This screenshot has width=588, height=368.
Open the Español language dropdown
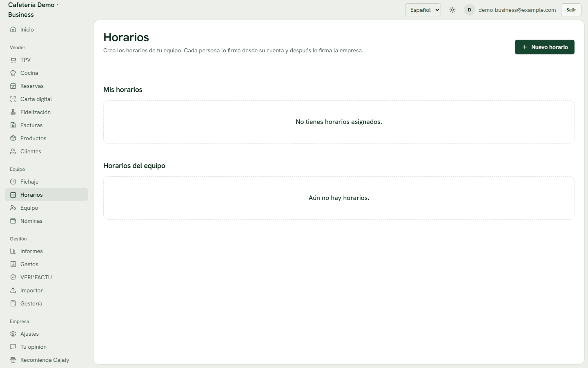[423, 10]
